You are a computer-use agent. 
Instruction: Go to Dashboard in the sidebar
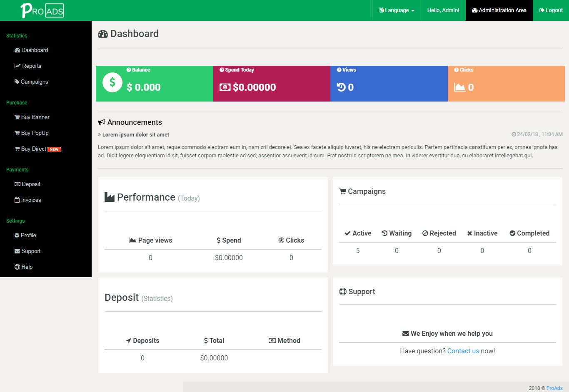coord(31,50)
